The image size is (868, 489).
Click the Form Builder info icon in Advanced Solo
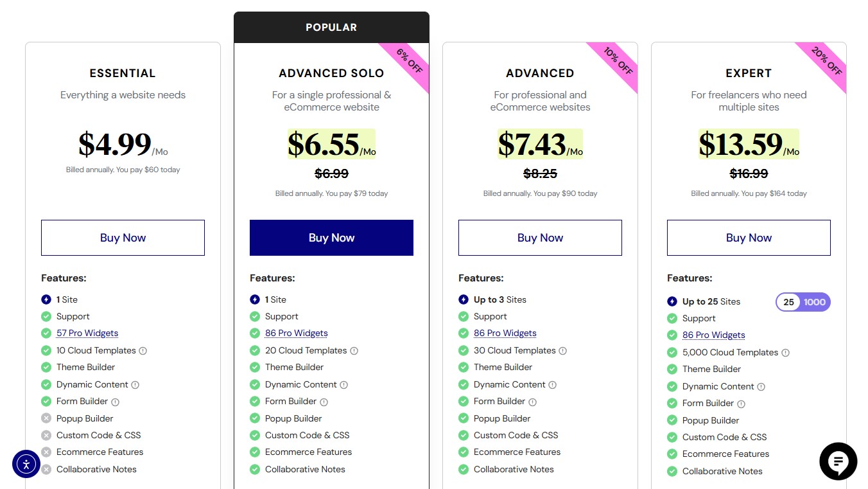[x=322, y=401]
